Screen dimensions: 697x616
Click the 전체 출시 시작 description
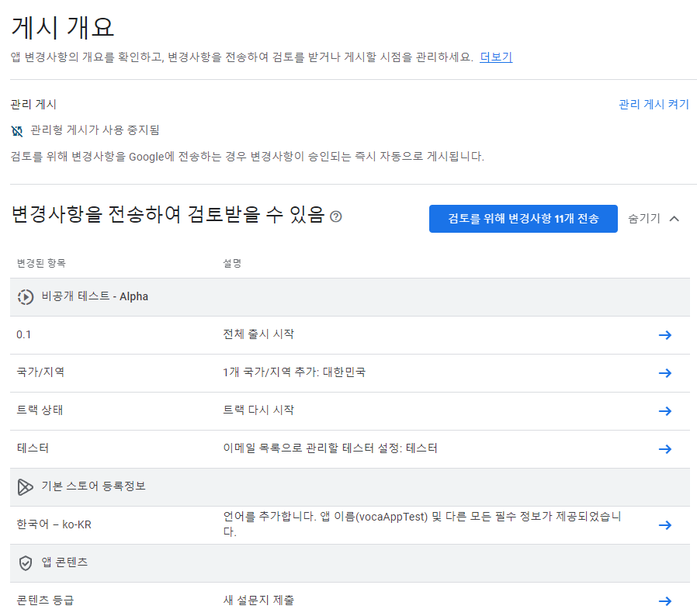click(258, 334)
